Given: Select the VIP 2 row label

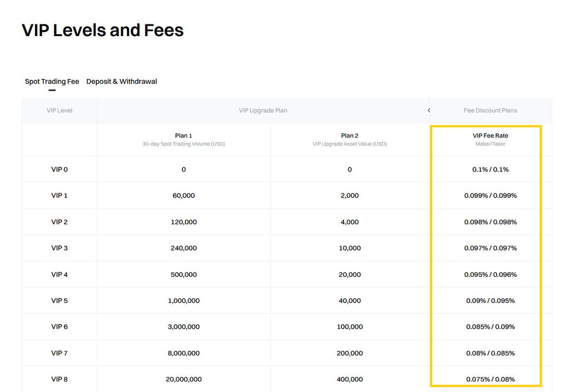Looking at the screenshot, I should click(x=59, y=222).
